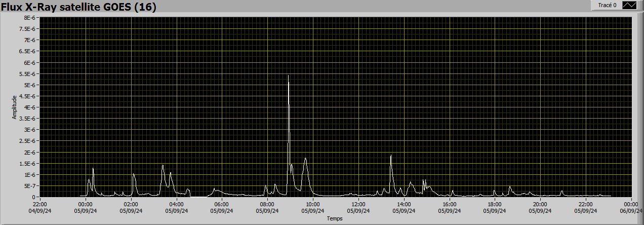The image size is (644, 225).
Task: Click the 6.5E-6 Y-axis marker
Action: (27, 51)
